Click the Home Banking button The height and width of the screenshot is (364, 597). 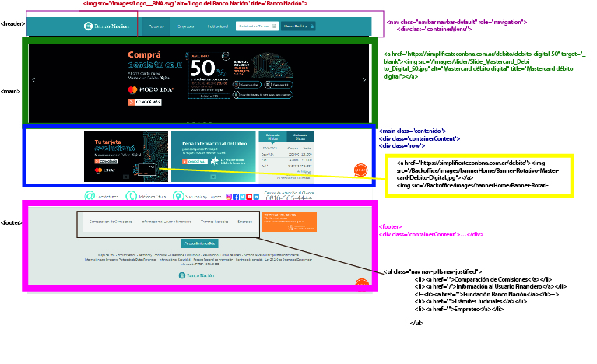click(x=299, y=26)
